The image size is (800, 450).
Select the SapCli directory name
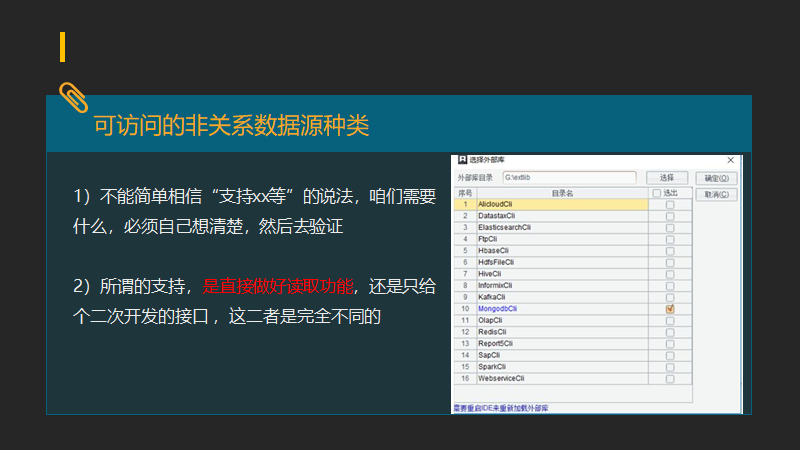coord(489,355)
